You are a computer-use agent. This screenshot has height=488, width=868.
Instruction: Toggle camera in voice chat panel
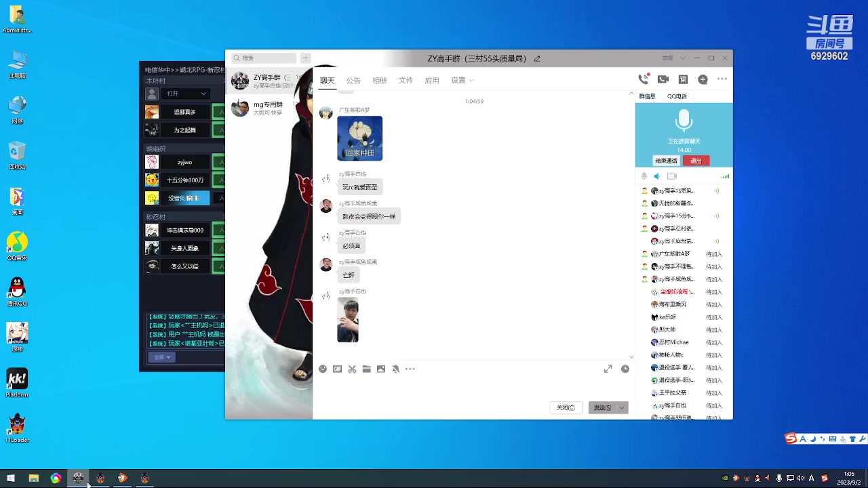[672, 176]
